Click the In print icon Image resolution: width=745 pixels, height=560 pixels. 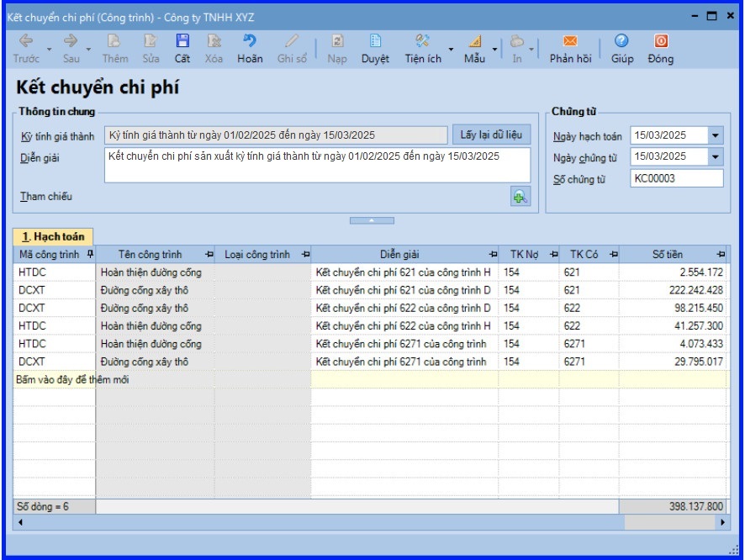point(517,41)
